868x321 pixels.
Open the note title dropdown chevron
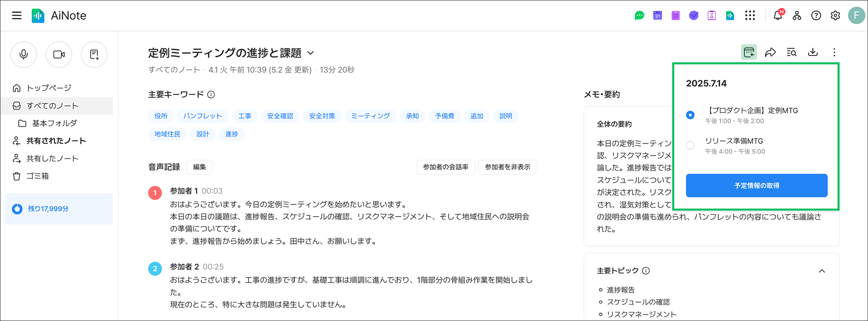[311, 53]
